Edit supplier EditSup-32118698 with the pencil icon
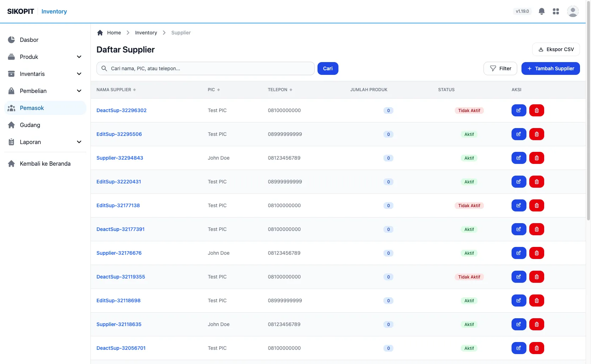 coord(519,300)
